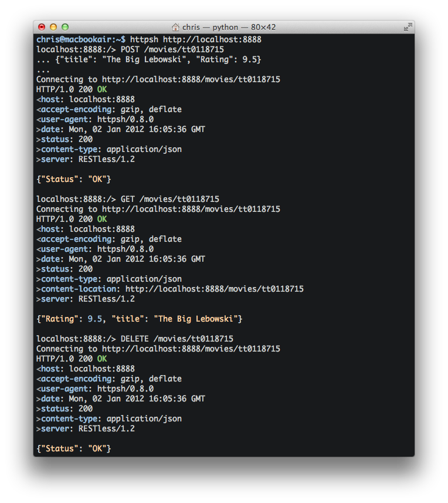
Task: Click the home folder icon in title bar
Action: click(175, 27)
